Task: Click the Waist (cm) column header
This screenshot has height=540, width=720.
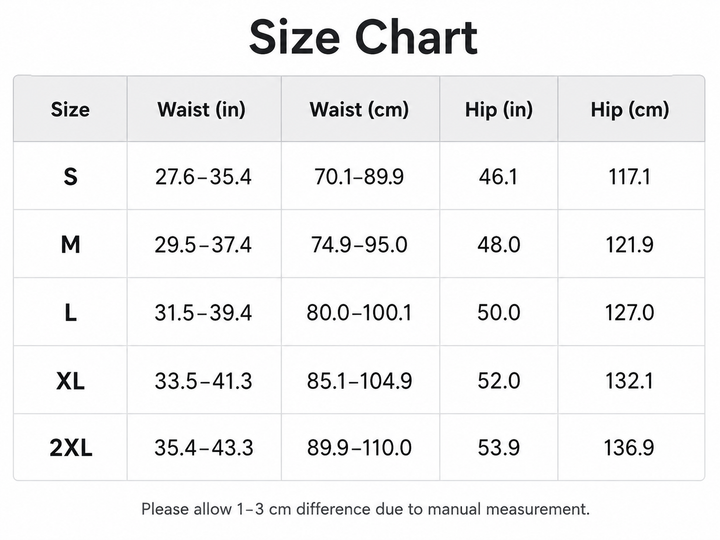Action: point(359,110)
